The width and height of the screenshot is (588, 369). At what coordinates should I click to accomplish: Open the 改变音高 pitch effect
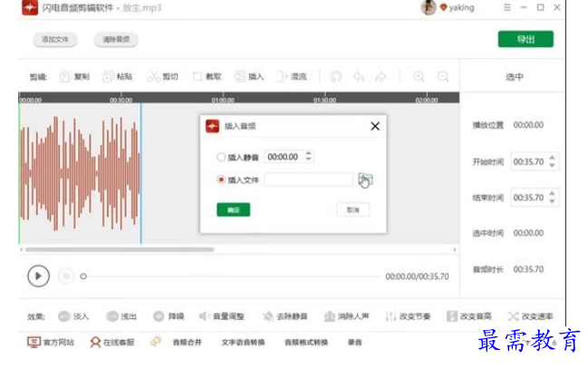(469, 316)
